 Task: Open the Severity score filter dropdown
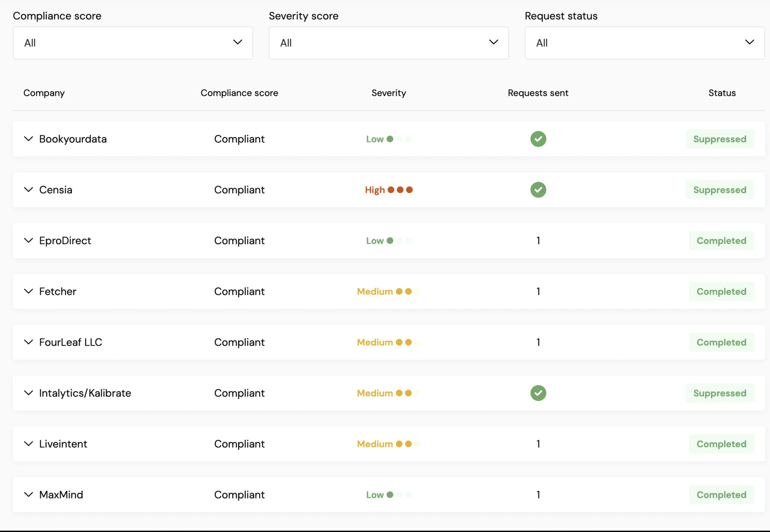388,43
